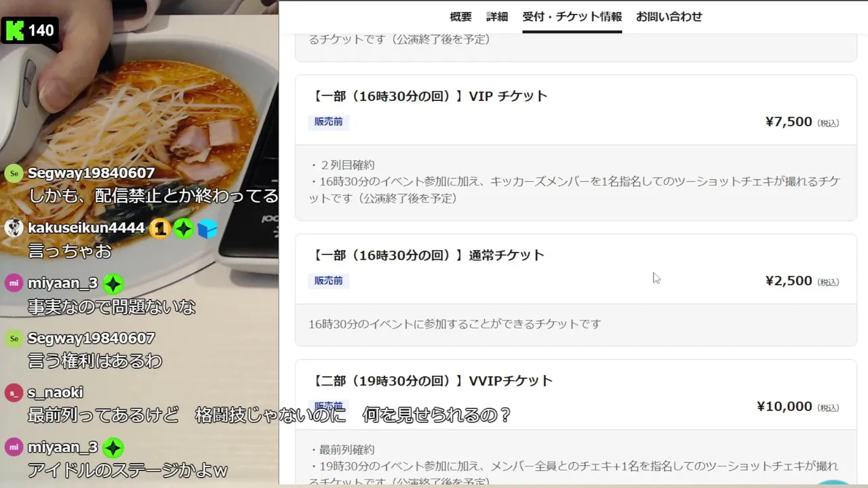Open the お問い合わせ tab
The image size is (868, 488).
pyautogui.click(x=669, y=17)
